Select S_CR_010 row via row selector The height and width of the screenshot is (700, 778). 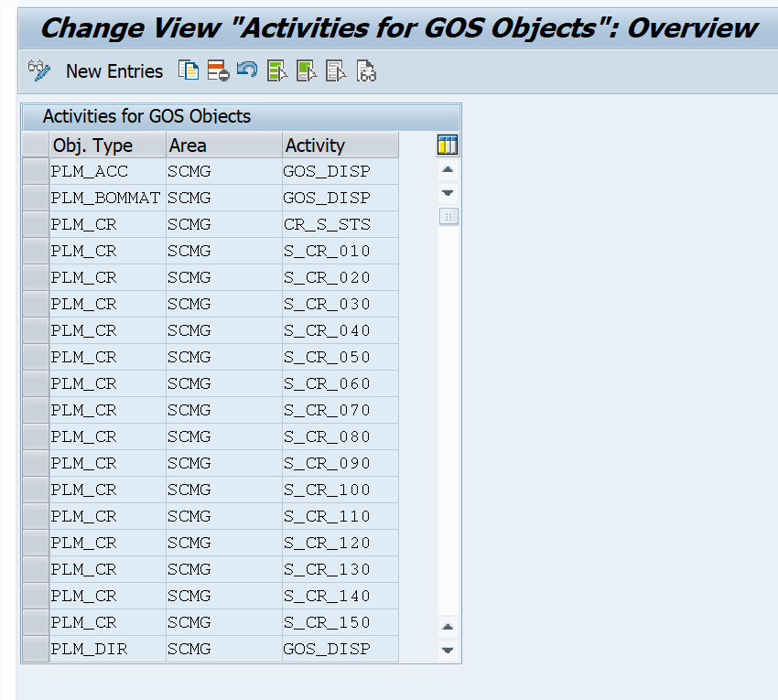click(x=36, y=251)
